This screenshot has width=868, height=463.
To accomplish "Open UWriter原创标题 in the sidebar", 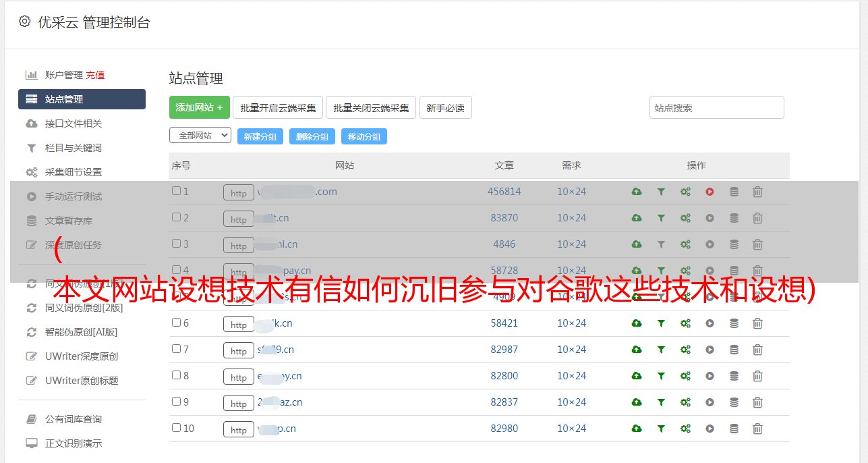I will tap(82, 381).
